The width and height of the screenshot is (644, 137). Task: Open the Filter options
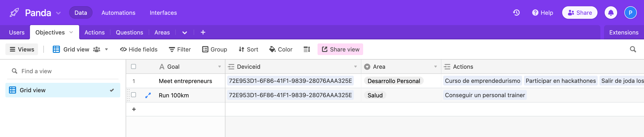pyautogui.click(x=180, y=49)
